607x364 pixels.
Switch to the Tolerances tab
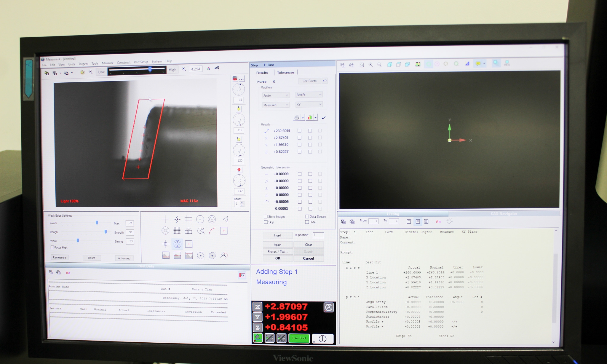click(285, 72)
